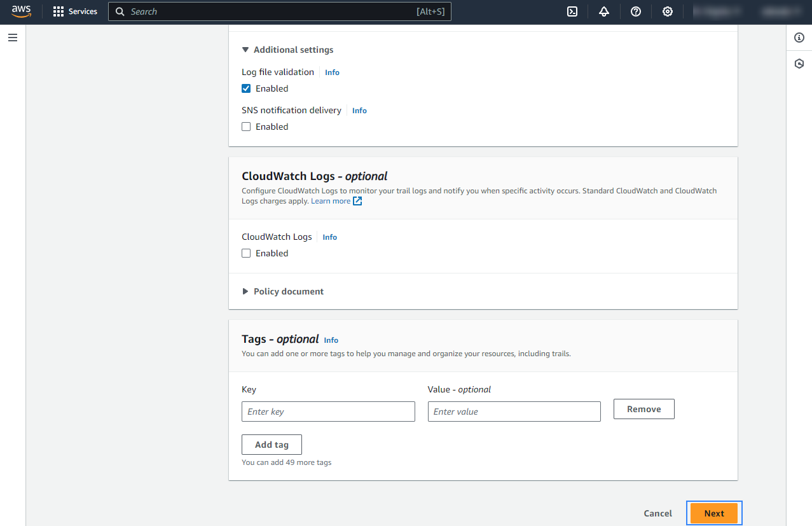Open the notifications bell icon

[x=604, y=11]
